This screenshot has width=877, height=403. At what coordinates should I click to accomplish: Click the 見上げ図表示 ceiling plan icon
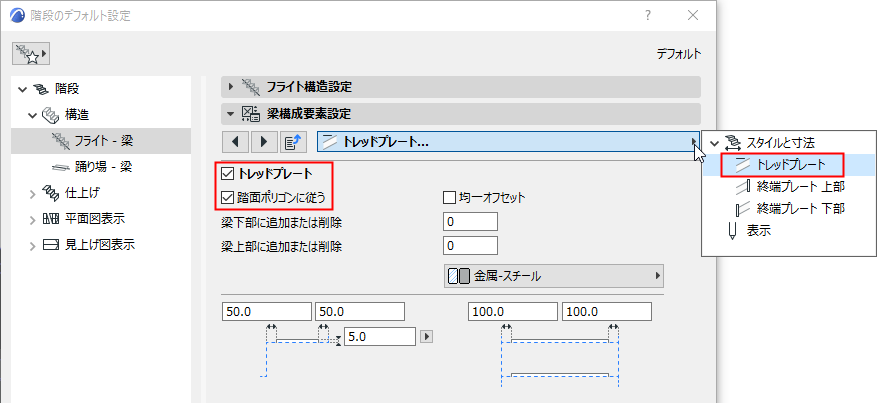51,245
